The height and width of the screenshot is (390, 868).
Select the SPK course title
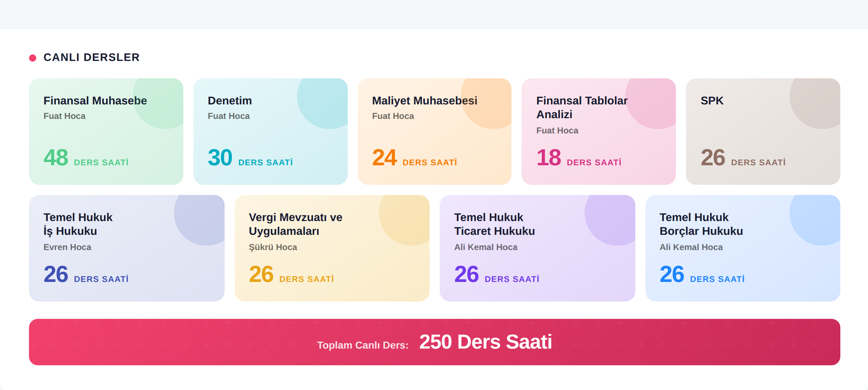click(x=712, y=101)
